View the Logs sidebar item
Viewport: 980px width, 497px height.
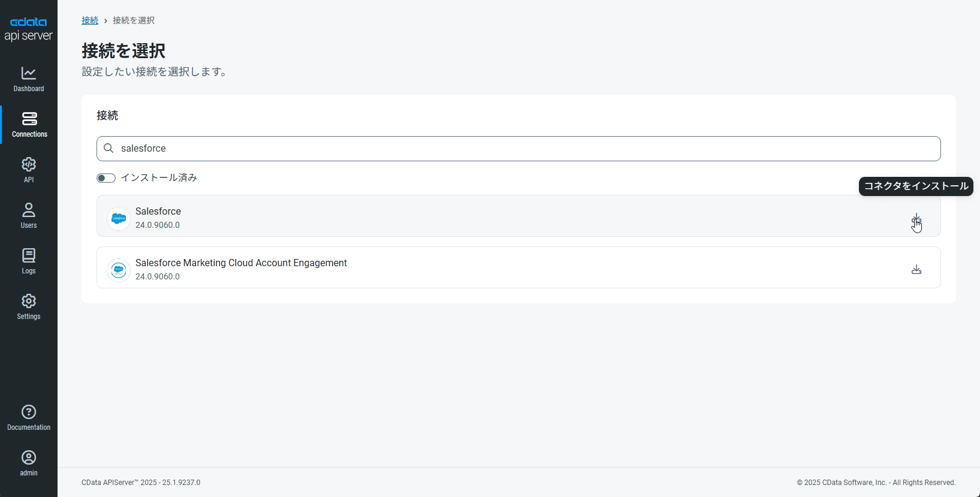[x=29, y=261]
